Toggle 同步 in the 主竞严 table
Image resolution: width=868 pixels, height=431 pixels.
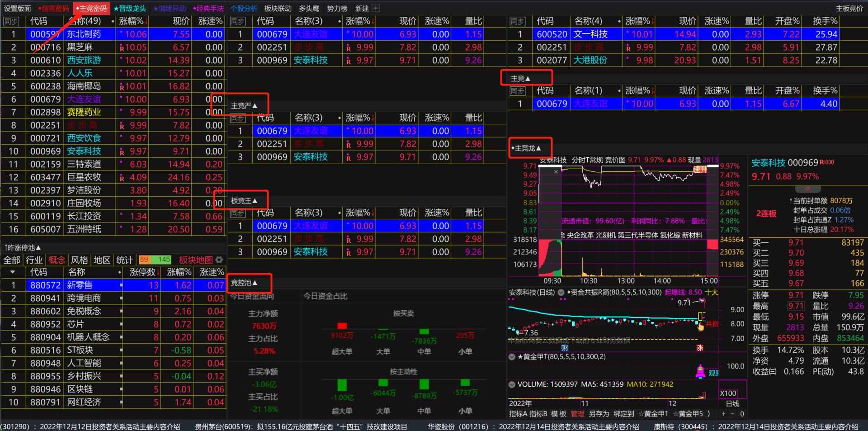point(237,118)
